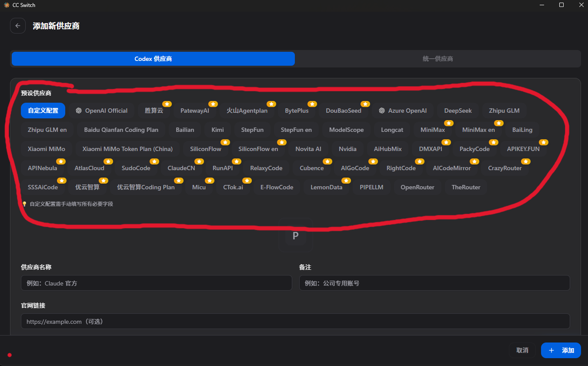Pick the Micu provider preset
The image size is (588, 366).
pyautogui.click(x=199, y=187)
